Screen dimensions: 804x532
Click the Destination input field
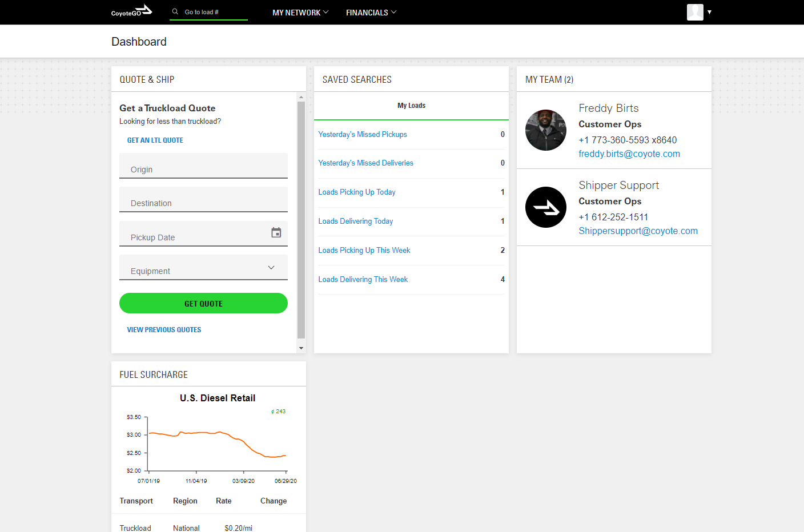(x=203, y=199)
